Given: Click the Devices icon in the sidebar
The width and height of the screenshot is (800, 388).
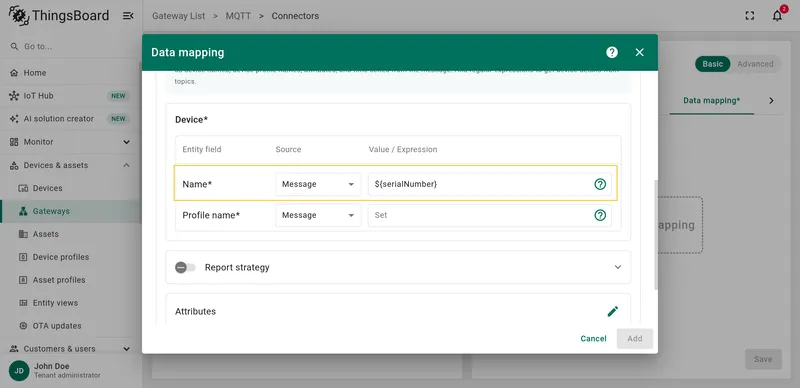Looking at the screenshot, I should [x=23, y=188].
